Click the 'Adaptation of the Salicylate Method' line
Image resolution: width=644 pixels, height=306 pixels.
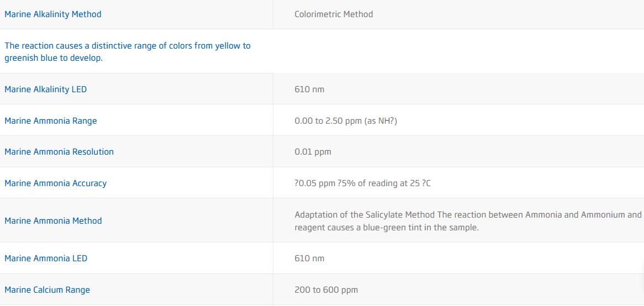[x=468, y=215]
